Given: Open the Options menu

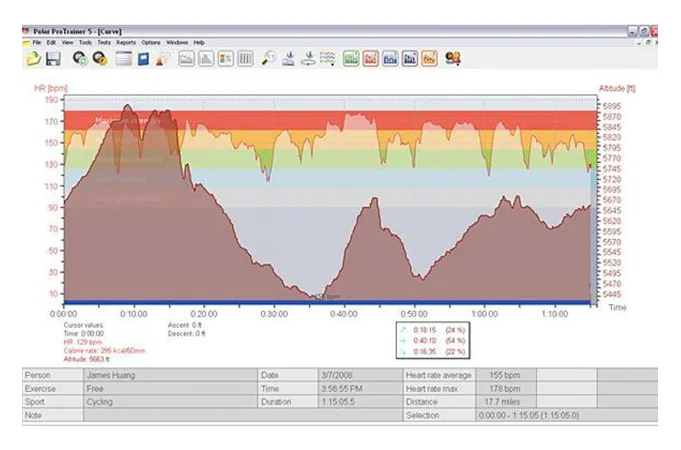Looking at the screenshot, I should 151,43.
